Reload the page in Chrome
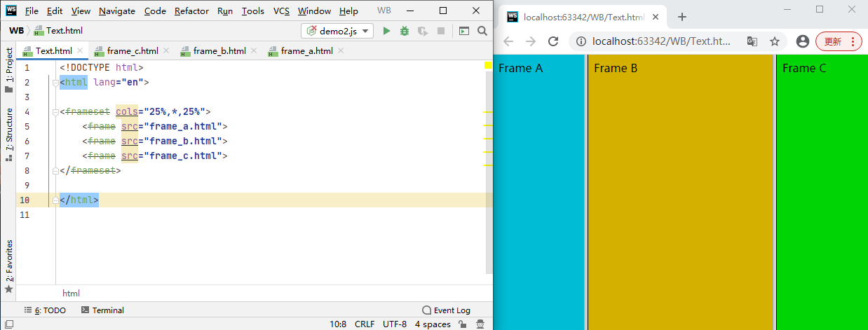Viewport: 868px width, 330px height. 552,41
